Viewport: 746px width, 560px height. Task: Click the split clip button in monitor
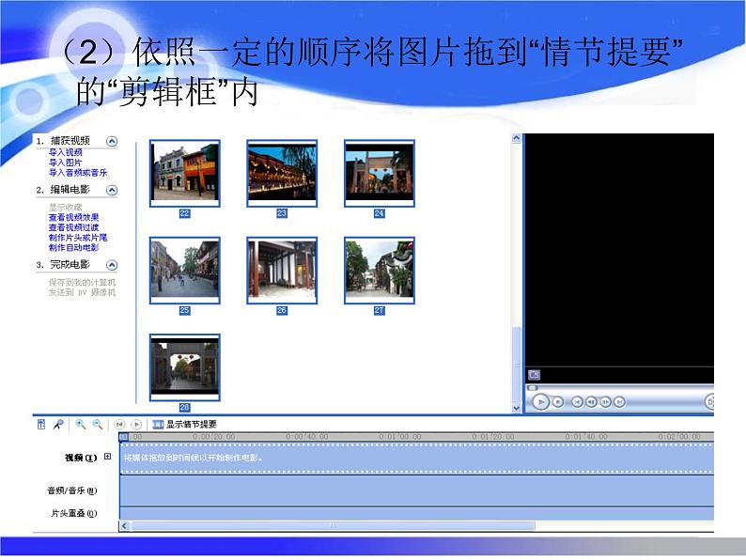pyautogui.click(x=709, y=402)
